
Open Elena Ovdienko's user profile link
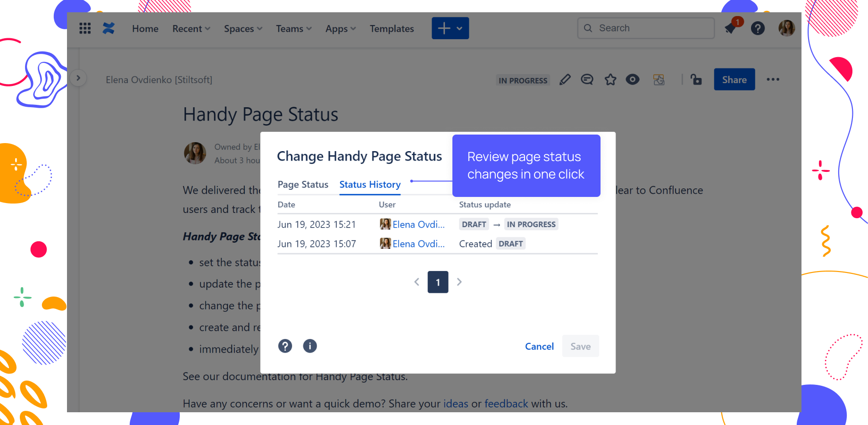coord(419,224)
